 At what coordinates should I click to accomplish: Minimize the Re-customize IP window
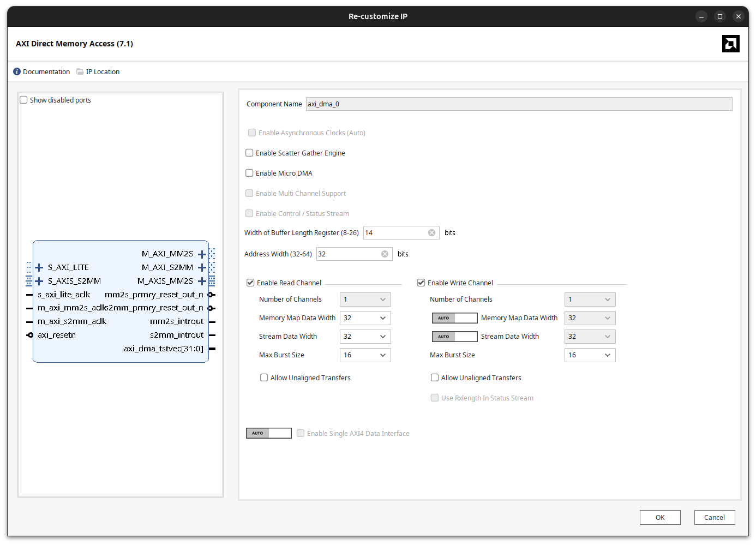coord(702,16)
